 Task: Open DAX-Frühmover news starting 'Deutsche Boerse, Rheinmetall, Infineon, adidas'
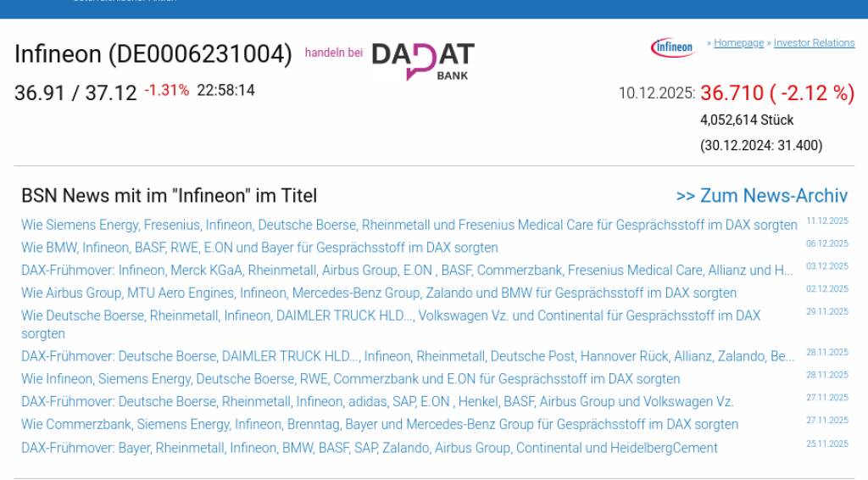(377, 402)
